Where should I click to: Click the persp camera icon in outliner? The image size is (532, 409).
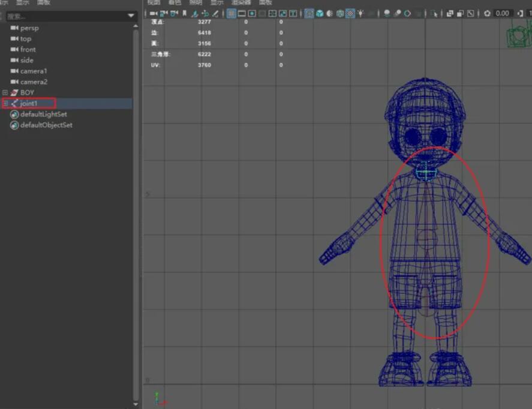point(14,28)
